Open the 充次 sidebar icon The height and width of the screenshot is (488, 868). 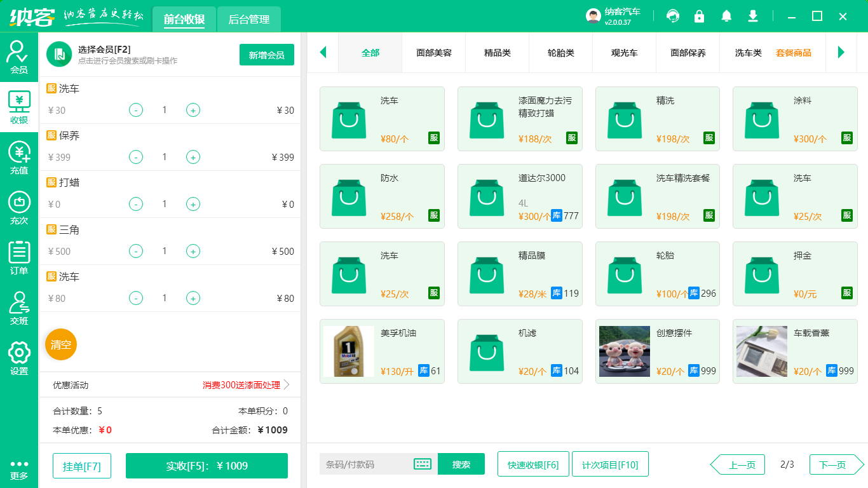pos(19,208)
